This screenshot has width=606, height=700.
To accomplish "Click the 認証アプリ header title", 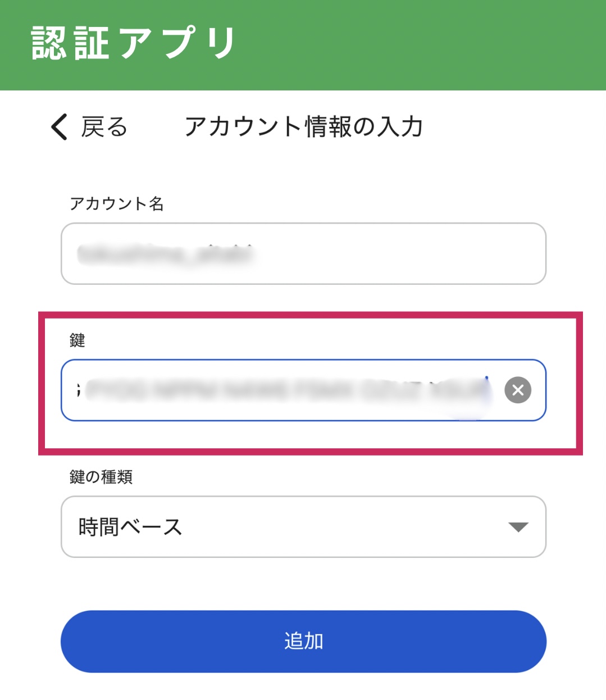I will pyautogui.click(x=134, y=43).
